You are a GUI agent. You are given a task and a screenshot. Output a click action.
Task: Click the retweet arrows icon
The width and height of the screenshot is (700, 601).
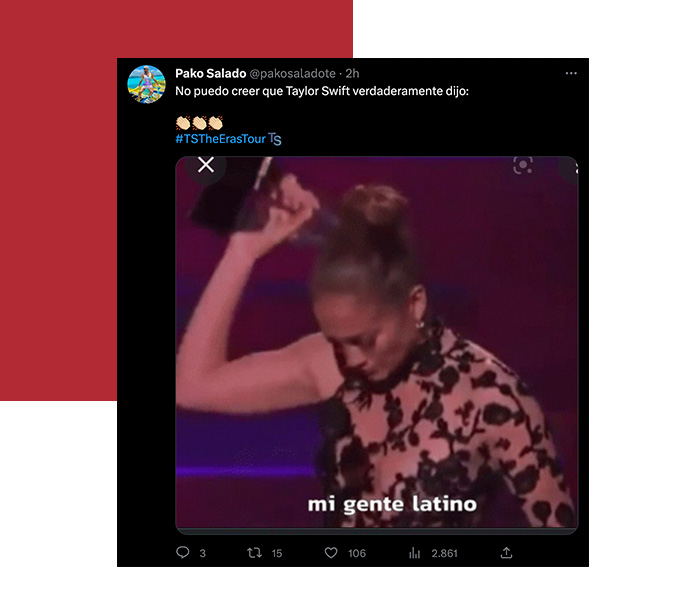[x=254, y=553]
